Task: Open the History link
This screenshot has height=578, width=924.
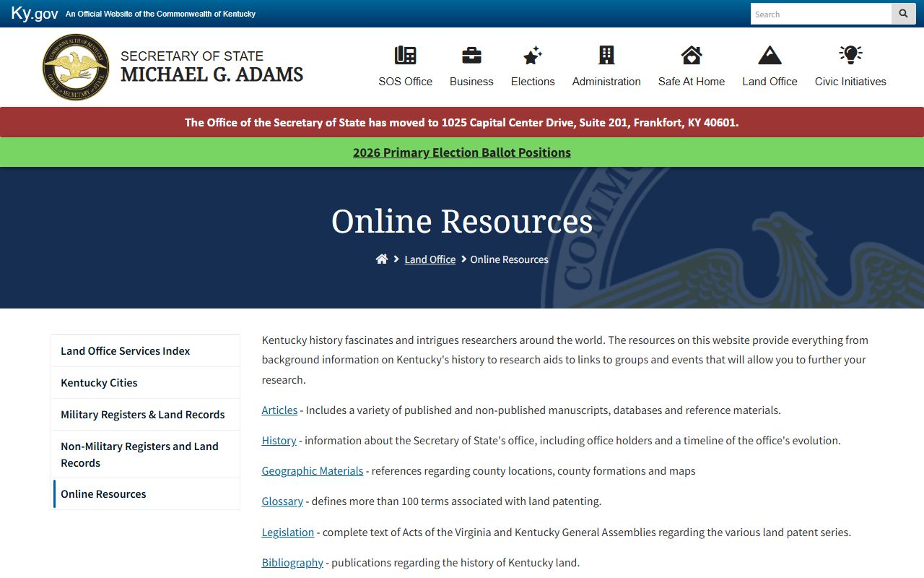Action: click(279, 441)
